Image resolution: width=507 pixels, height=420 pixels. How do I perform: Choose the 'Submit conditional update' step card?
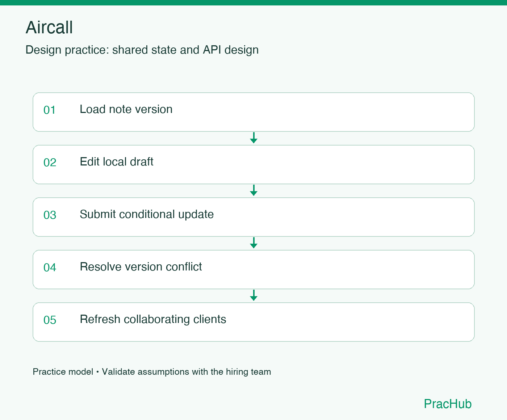pyautogui.click(x=253, y=217)
